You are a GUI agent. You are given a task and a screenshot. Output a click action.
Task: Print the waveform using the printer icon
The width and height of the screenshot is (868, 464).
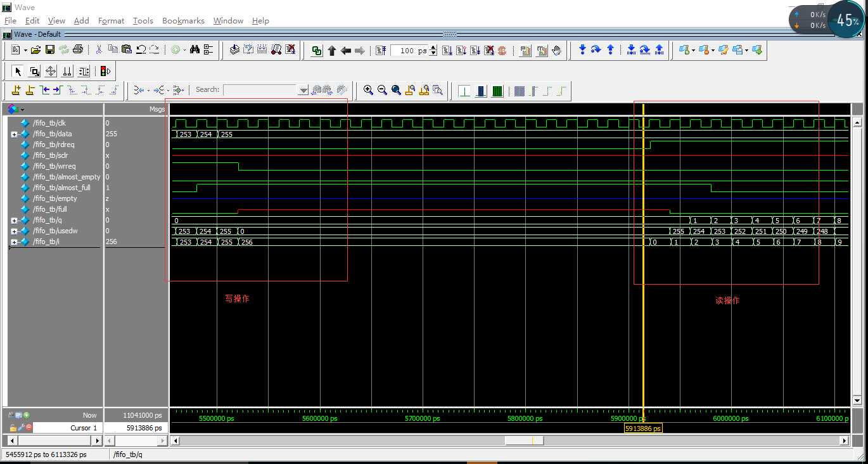coord(77,50)
